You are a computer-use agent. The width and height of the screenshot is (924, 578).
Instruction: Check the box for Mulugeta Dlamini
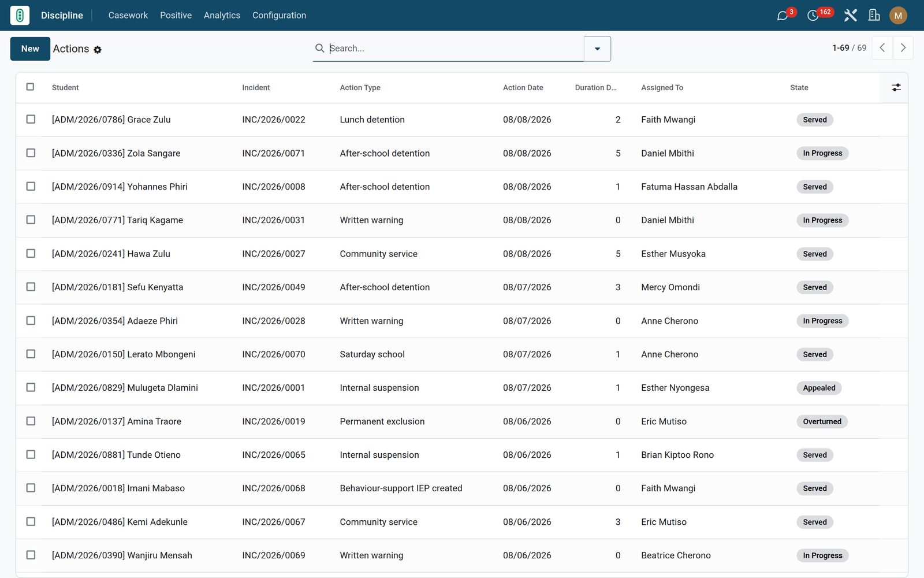(31, 387)
